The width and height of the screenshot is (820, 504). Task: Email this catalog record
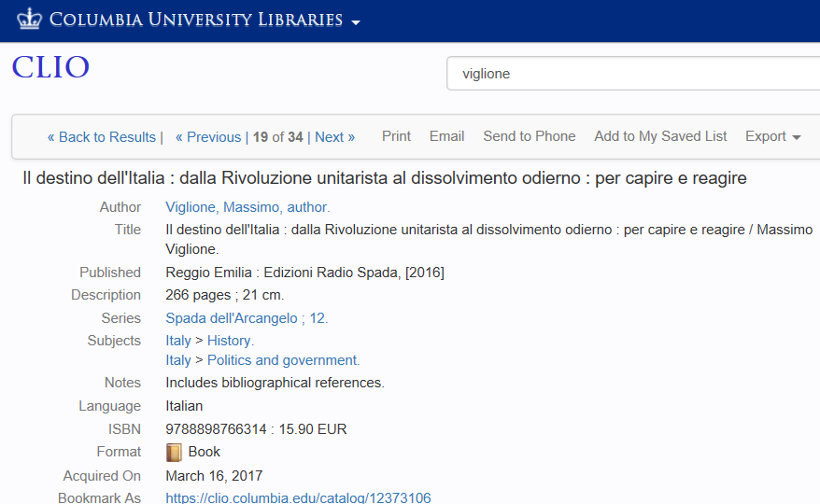[x=446, y=136]
